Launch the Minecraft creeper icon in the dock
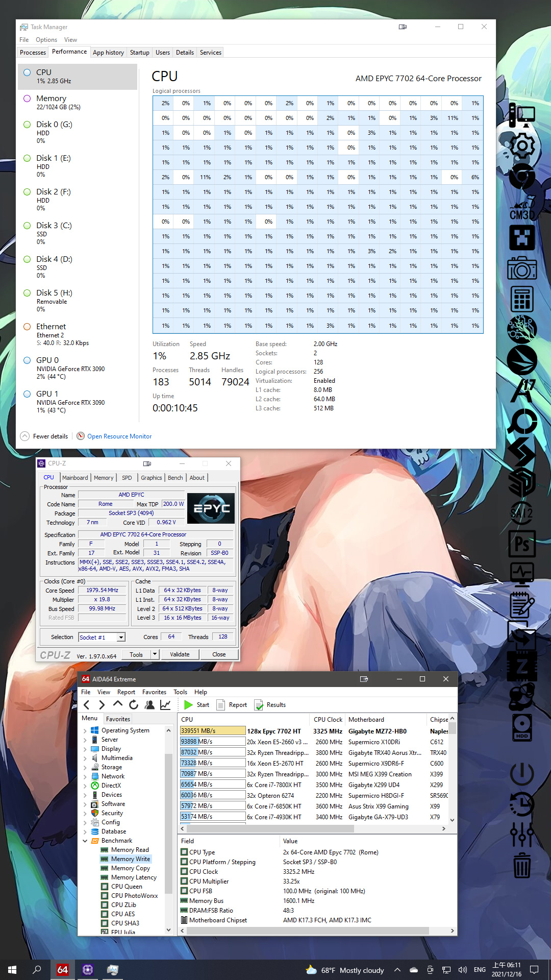551x980 pixels. pos(522,237)
